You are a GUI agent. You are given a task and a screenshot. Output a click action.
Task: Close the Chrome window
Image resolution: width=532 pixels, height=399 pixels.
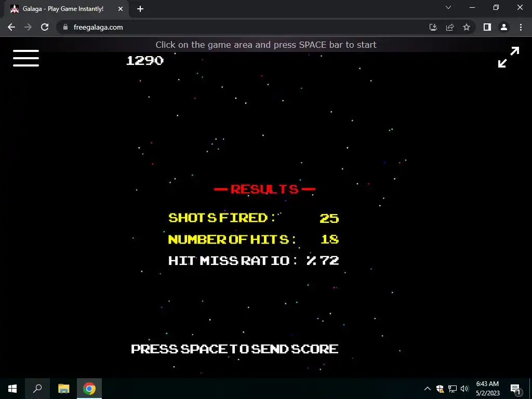(x=520, y=7)
